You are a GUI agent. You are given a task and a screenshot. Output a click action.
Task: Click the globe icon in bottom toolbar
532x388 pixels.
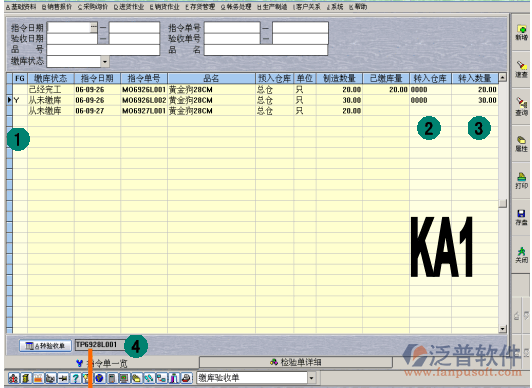point(99,378)
